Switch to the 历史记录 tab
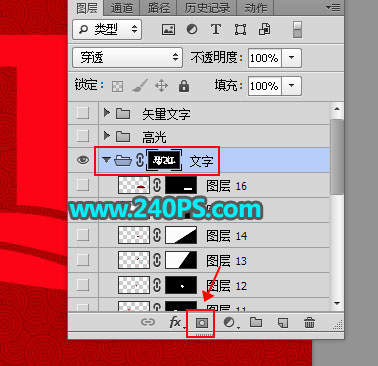The height and width of the screenshot is (366, 378). [x=207, y=8]
